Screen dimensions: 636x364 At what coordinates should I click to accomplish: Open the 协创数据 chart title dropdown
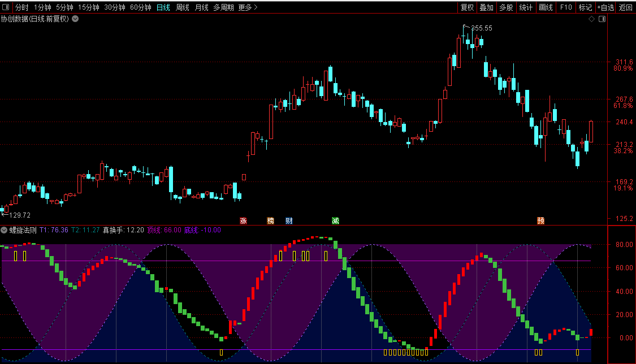tap(75, 19)
